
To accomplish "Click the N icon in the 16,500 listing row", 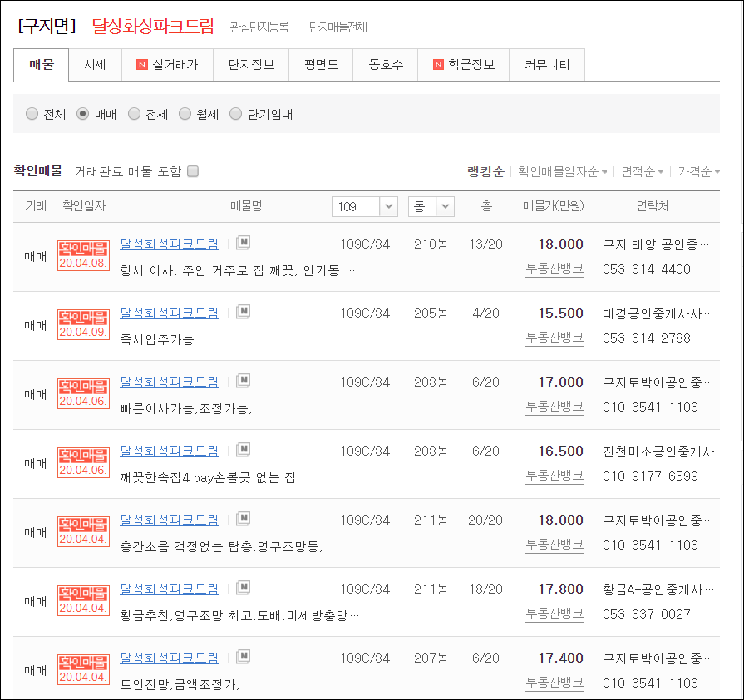I will (244, 450).
